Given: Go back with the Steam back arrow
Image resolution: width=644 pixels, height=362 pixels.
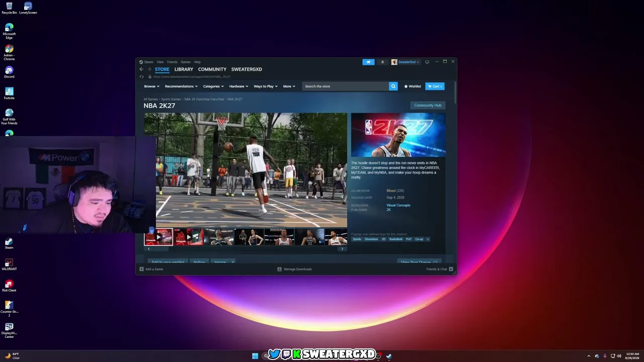Looking at the screenshot, I should pyautogui.click(x=141, y=69).
